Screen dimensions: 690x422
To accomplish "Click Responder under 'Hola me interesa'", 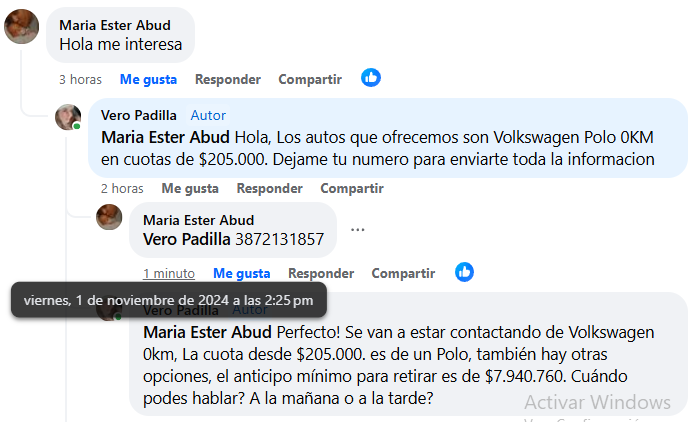I will [x=227, y=79].
